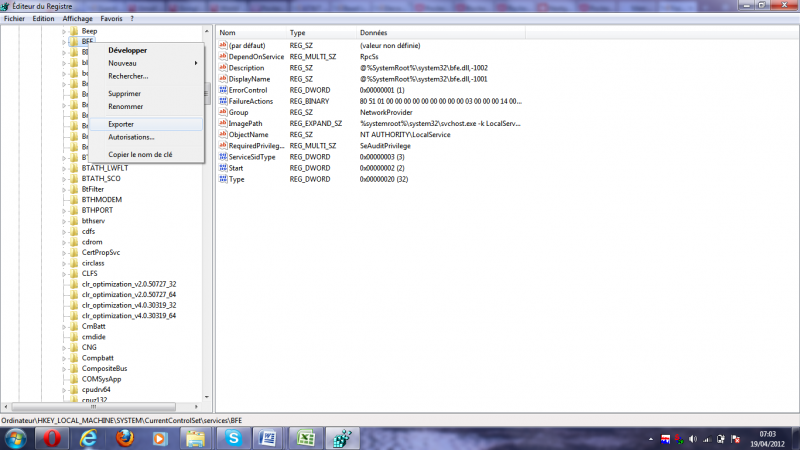The image size is (800, 450).
Task: Open Word from the taskbar
Action: tap(265, 438)
